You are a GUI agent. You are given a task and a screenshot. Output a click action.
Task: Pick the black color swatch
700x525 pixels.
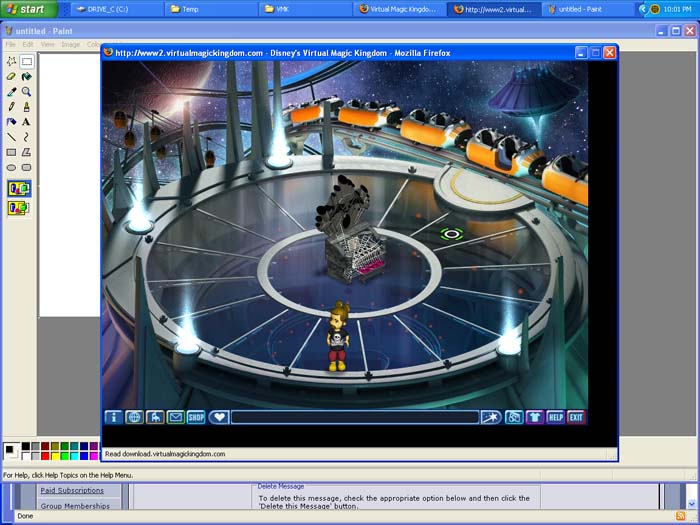(26, 446)
